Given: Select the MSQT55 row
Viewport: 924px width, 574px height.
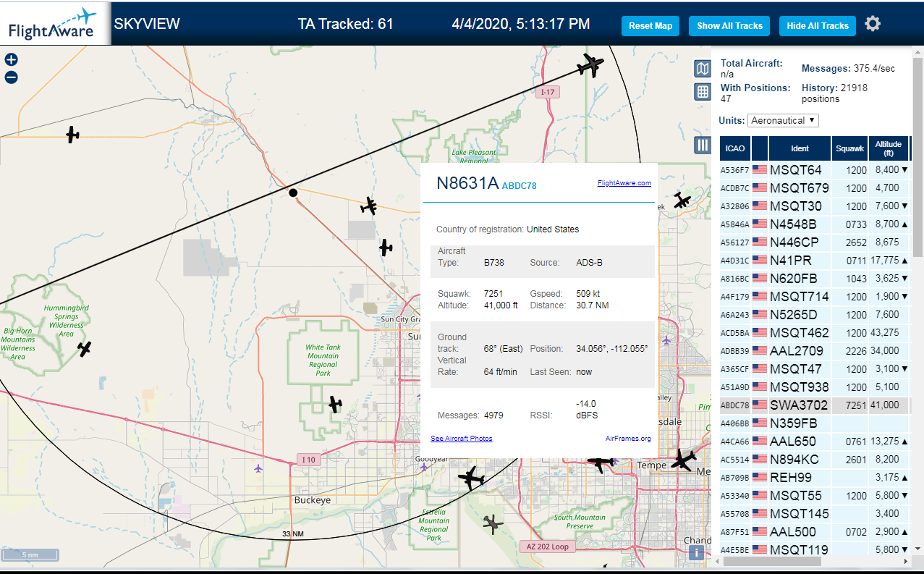Looking at the screenshot, I should point(814,496).
